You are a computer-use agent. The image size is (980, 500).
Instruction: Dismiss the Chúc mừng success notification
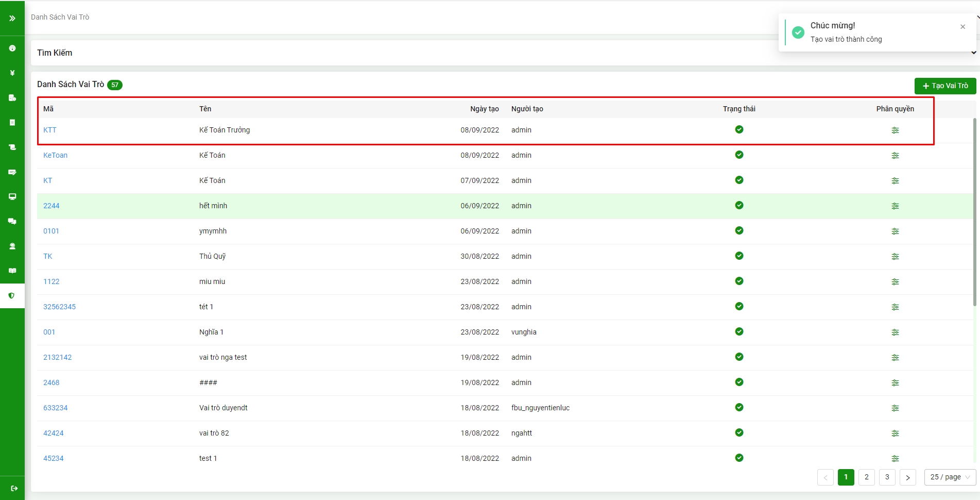(x=962, y=27)
